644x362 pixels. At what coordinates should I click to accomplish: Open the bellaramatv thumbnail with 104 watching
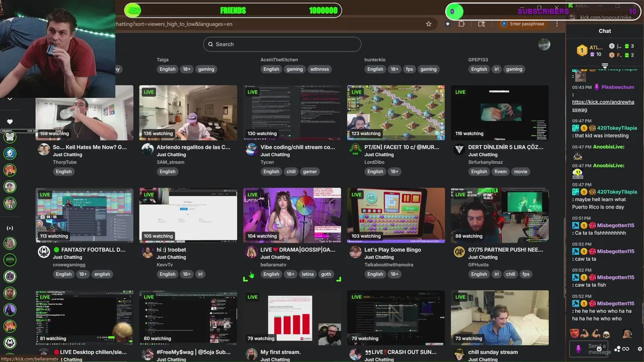[292, 215]
